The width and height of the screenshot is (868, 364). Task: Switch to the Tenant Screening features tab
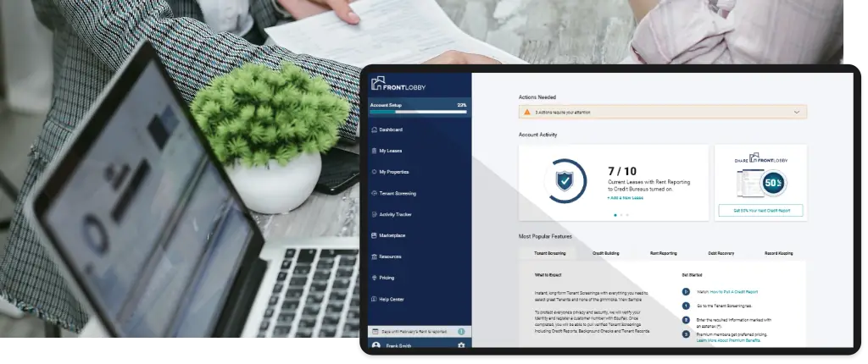point(549,253)
